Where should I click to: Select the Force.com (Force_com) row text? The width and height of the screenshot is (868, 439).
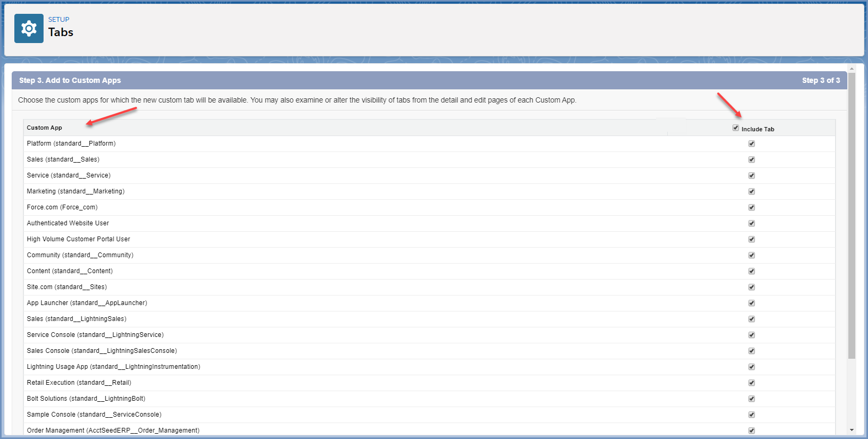[62, 207]
